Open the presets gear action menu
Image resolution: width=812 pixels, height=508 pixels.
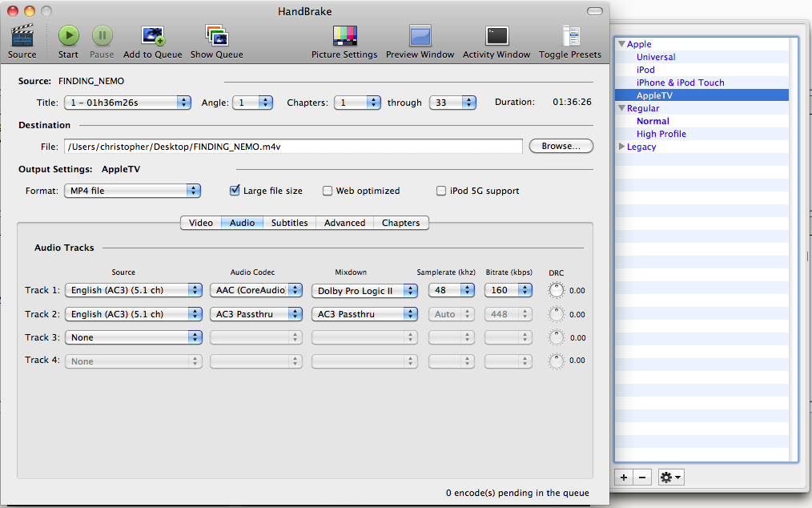670,478
